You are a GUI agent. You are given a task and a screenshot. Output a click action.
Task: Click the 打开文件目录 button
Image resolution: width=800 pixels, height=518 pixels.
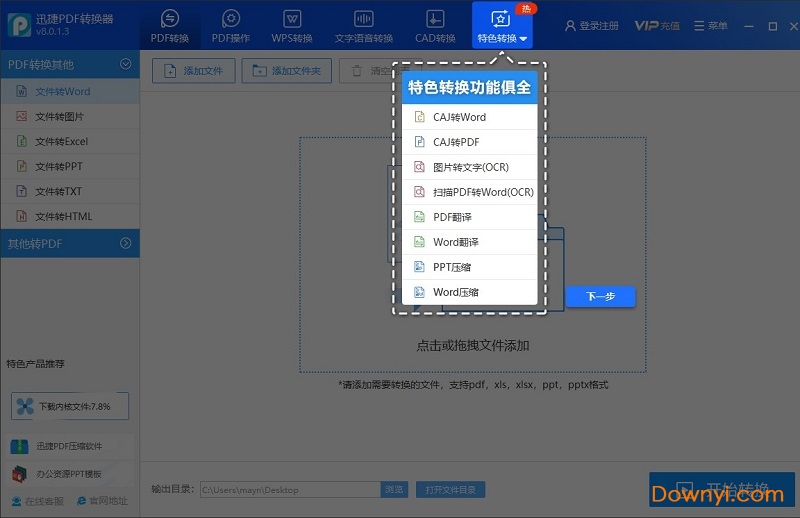tap(450, 489)
